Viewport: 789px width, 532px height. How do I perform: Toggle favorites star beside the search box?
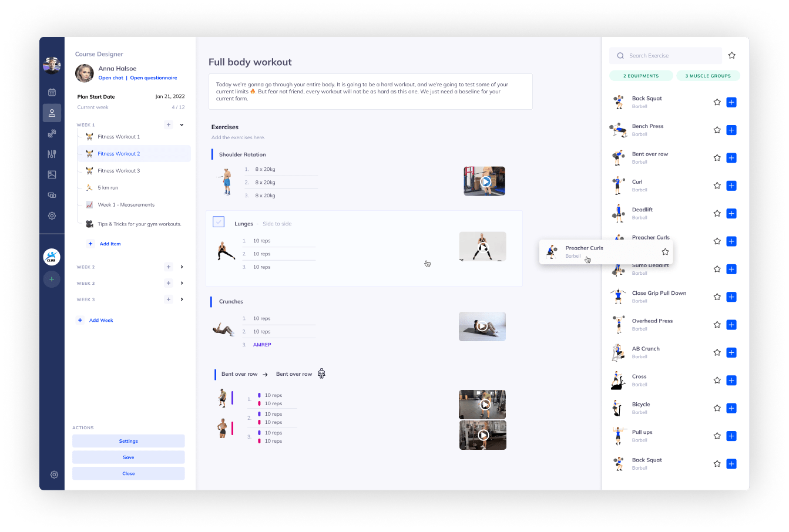tap(732, 55)
